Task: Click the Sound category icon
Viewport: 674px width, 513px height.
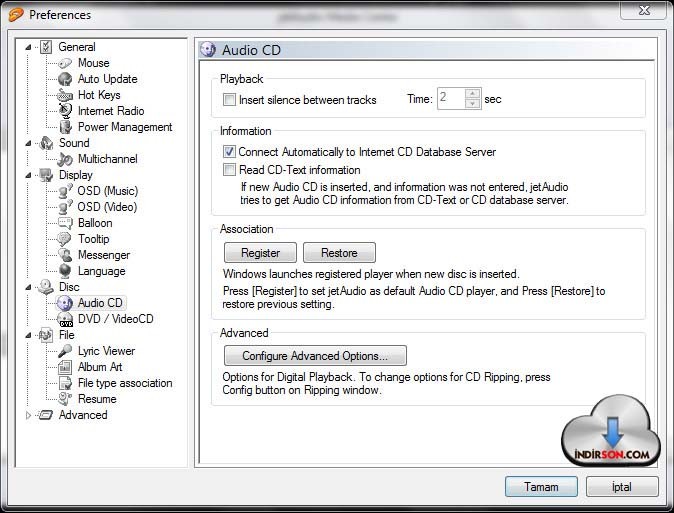Action: pyautogui.click(x=46, y=143)
